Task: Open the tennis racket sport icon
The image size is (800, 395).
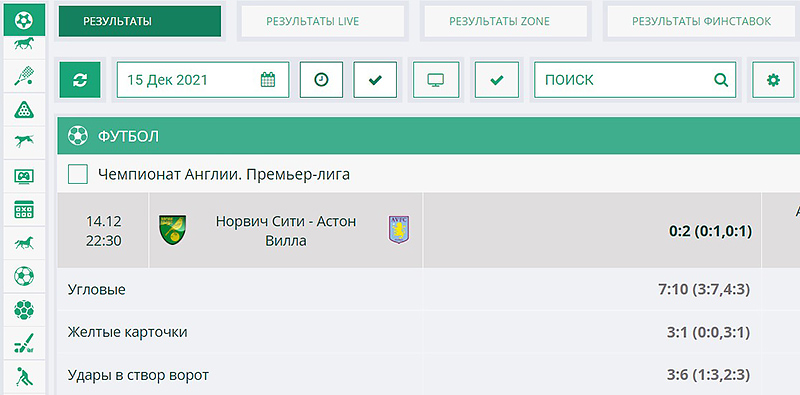Action: coord(24,76)
